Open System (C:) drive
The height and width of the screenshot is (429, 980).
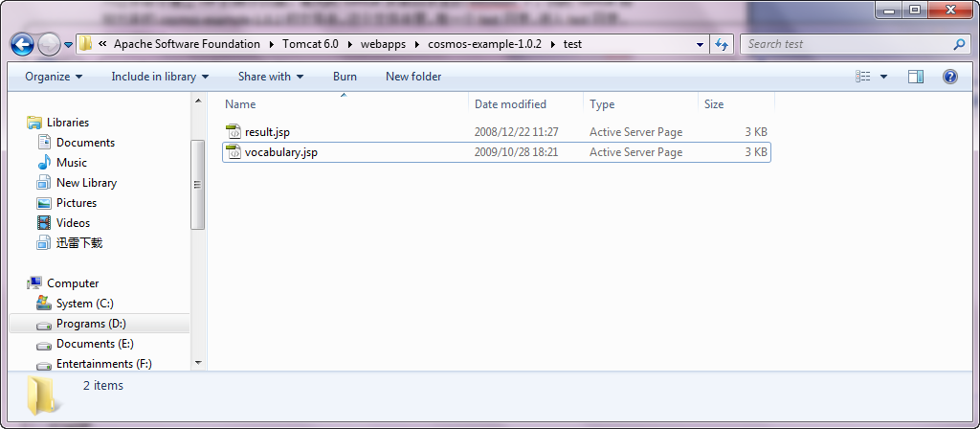point(84,304)
